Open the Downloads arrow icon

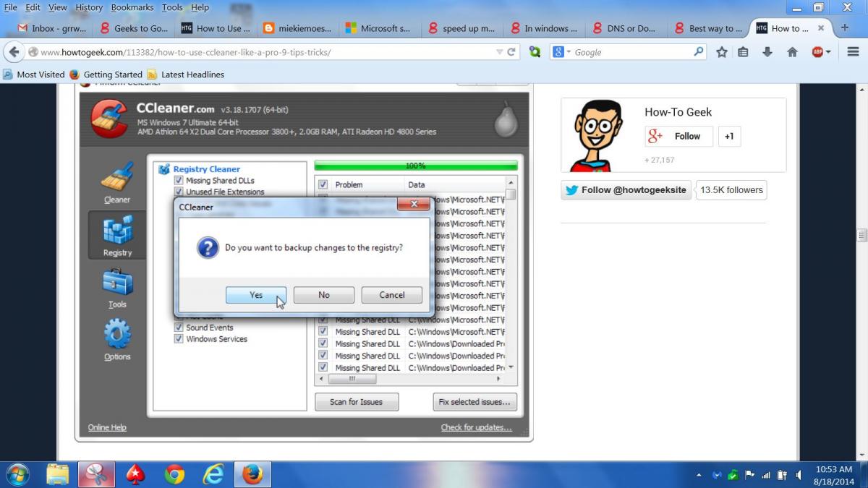pyautogui.click(x=767, y=52)
